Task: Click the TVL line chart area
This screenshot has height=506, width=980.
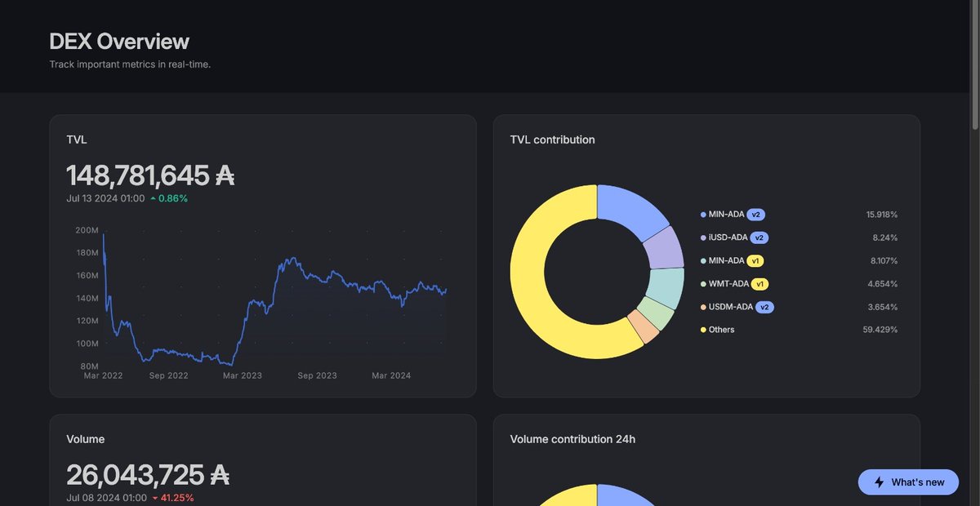Action: [x=274, y=299]
